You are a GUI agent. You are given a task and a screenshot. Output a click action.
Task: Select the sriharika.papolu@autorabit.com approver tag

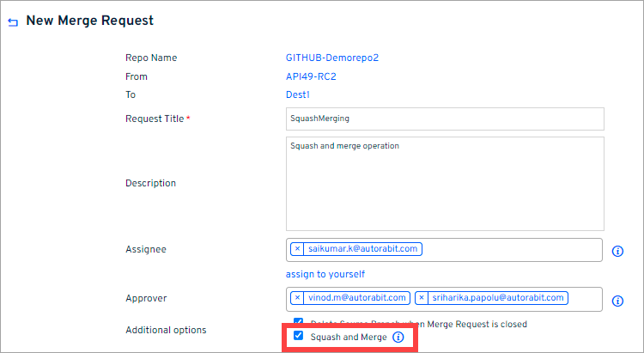[497, 298]
